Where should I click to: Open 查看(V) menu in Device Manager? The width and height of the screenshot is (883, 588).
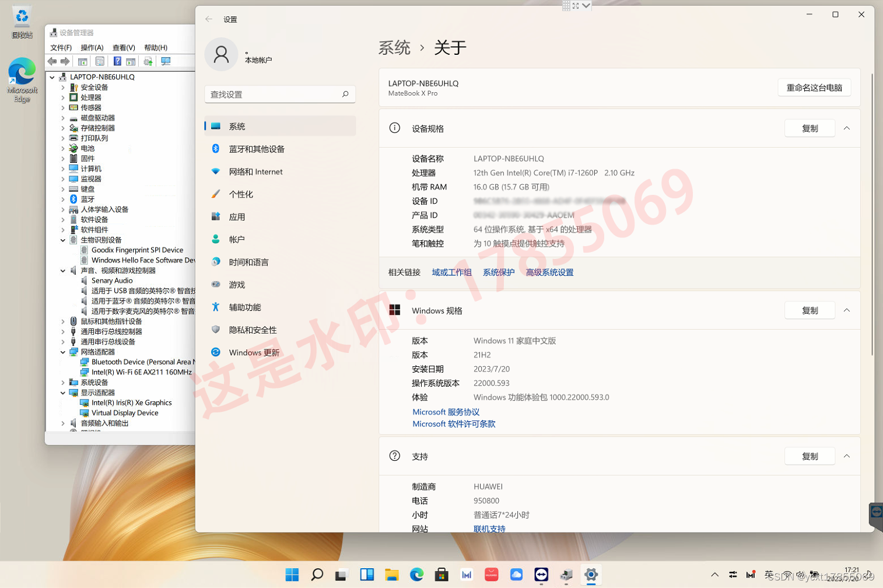(124, 48)
